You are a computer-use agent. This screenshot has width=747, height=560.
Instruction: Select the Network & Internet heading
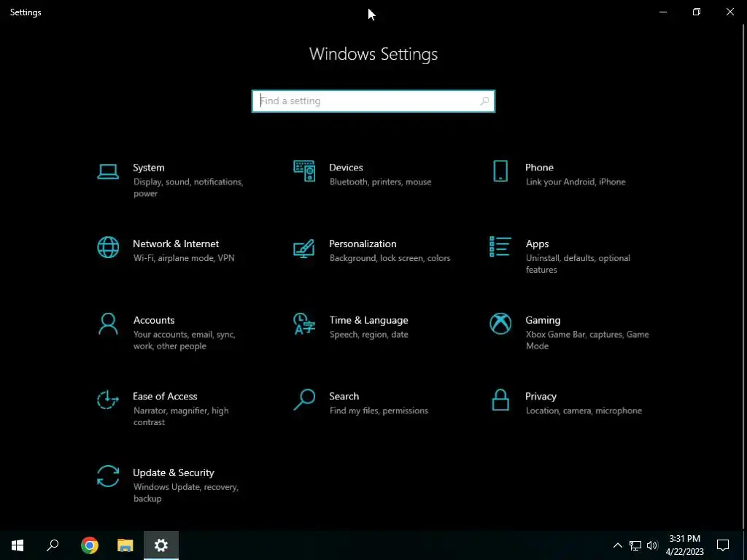point(176,244)
